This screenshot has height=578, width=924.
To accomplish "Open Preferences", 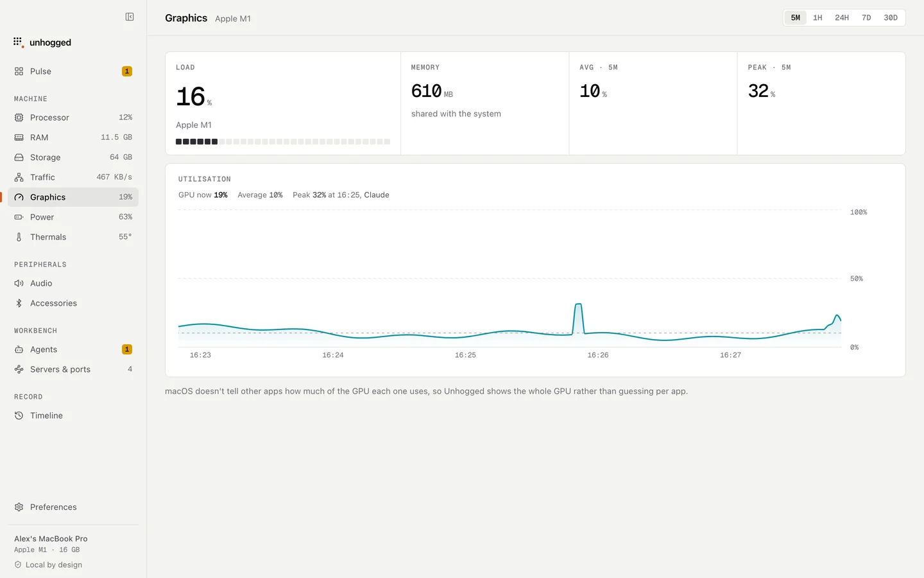I will pyautogui.click(x=73, y=507).
